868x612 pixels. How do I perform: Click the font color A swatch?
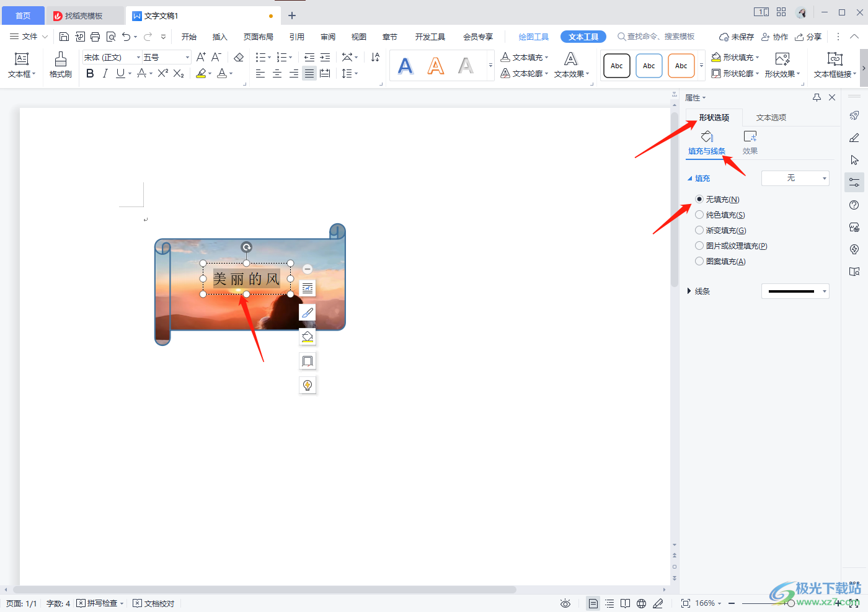tap(222, 74)
